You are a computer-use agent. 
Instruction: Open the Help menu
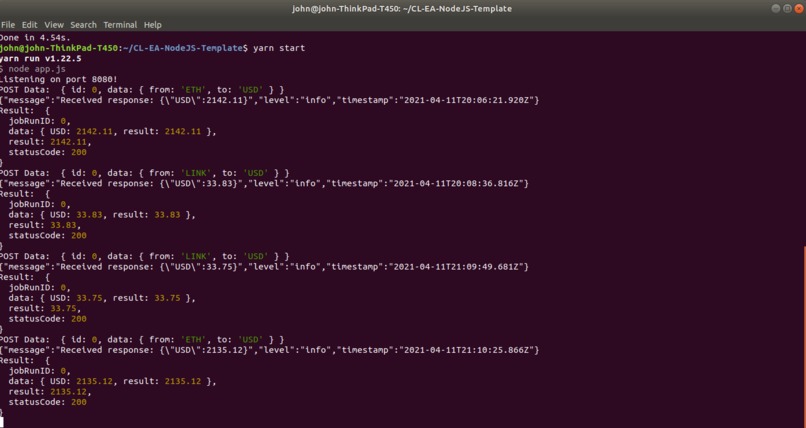(152, 25)
